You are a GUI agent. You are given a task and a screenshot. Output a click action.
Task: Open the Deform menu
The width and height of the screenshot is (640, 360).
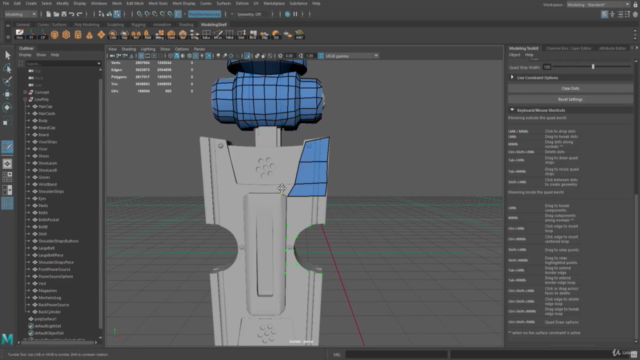[x=242, y=3]
